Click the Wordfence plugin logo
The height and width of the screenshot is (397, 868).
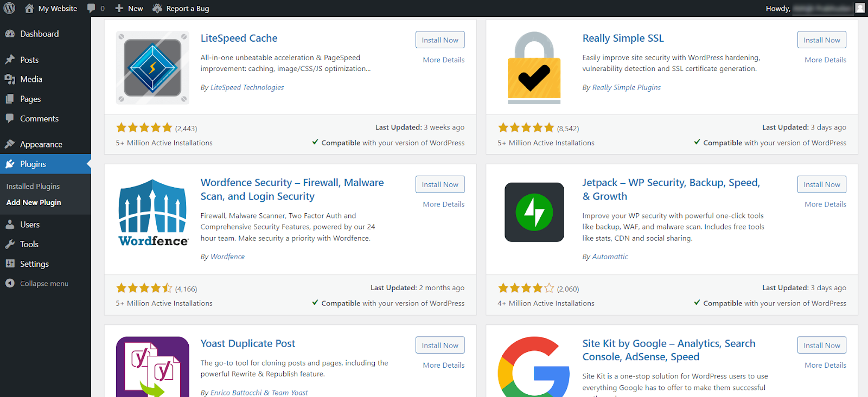(x=154, y=213)
